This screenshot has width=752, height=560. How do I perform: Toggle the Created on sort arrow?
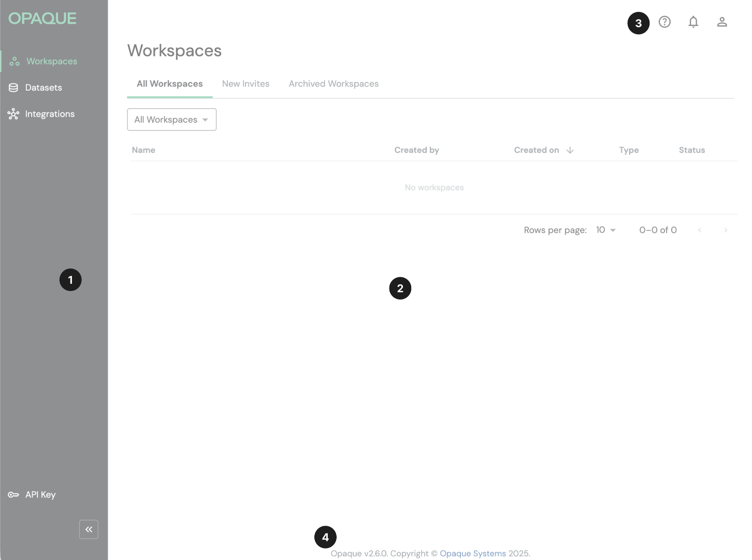[x=570, y=150]
